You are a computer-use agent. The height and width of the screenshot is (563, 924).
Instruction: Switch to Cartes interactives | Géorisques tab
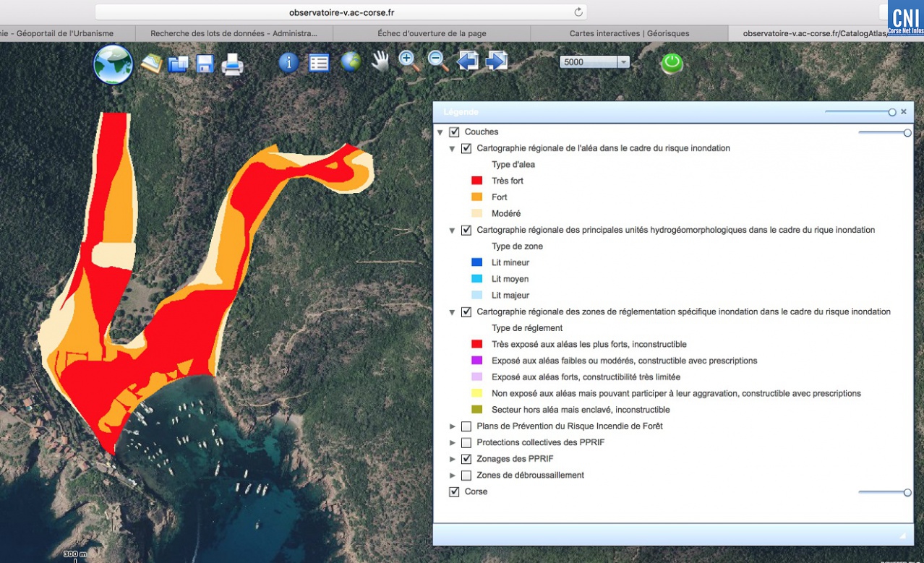(x=629, y=33)
